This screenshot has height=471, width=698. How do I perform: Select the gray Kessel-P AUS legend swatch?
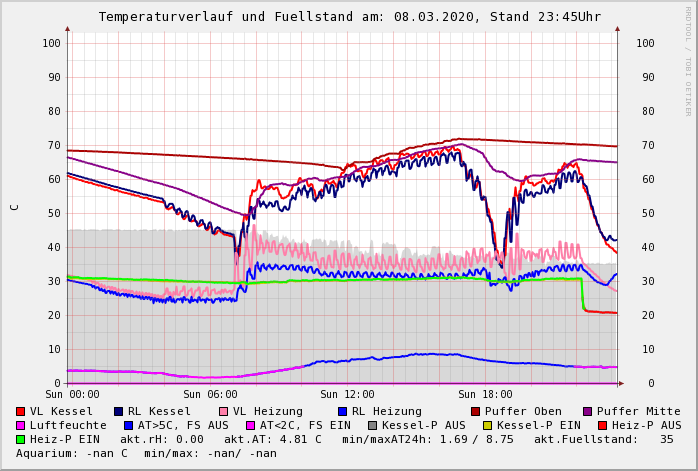[372, 426]
